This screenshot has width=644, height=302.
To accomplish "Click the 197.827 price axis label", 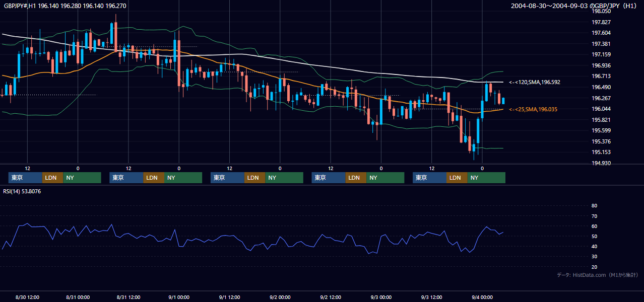I will click(x=601, y=22).
